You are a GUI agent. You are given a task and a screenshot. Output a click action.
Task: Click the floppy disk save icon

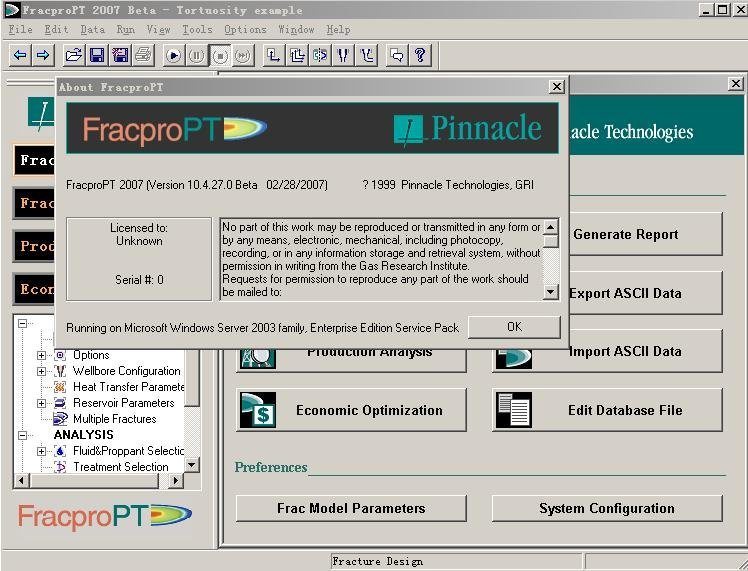click(x=96, y=55)
